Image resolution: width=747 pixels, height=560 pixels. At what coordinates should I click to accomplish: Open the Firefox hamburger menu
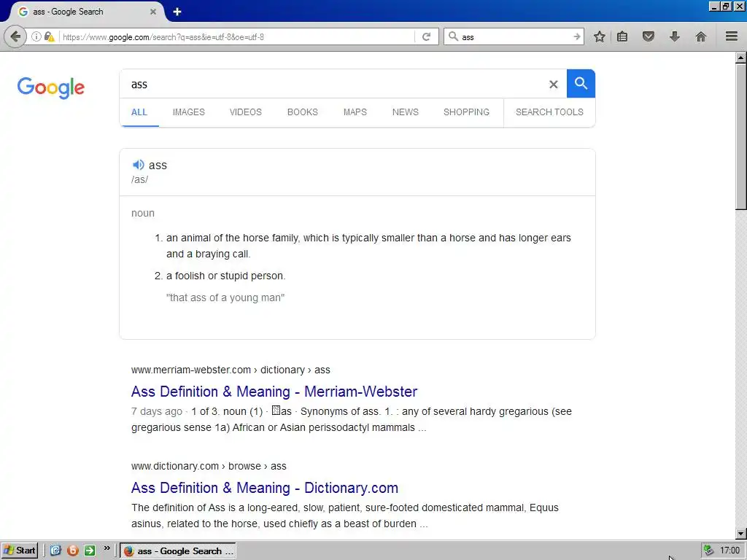[x=732, y=36]
